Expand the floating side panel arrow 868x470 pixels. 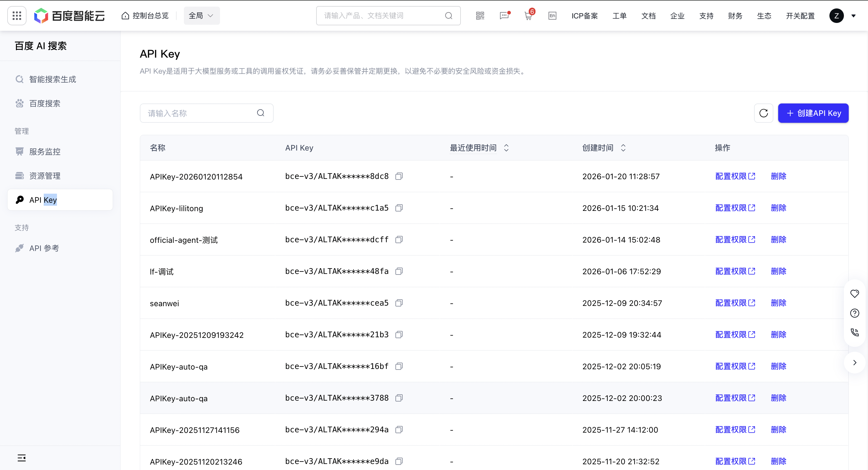point(854,362)
